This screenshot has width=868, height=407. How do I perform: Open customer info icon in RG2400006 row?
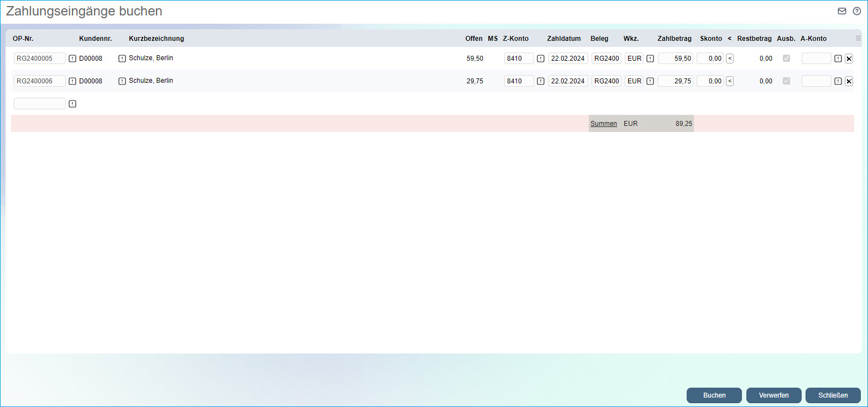122,81
